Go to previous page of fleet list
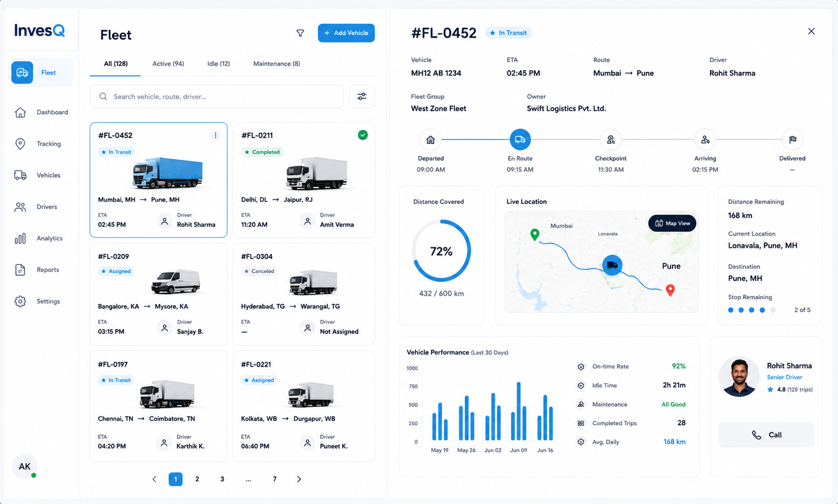838x504 pixels. (155, 479)
